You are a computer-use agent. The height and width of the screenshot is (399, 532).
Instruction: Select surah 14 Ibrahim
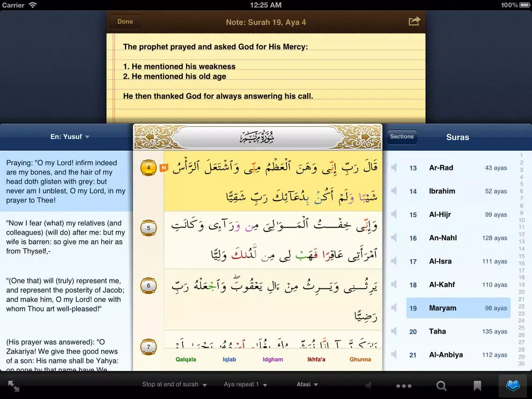(458, 191)
